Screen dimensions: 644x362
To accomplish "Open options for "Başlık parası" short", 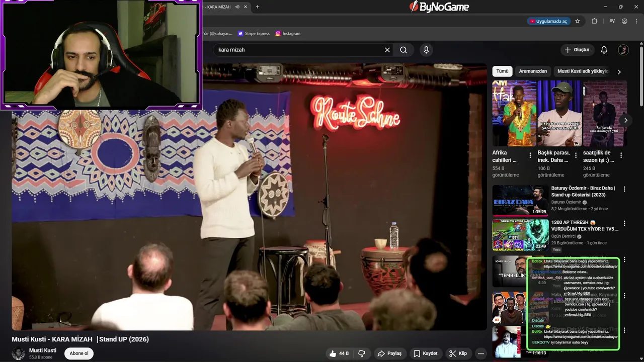I will tap(576, 155).
